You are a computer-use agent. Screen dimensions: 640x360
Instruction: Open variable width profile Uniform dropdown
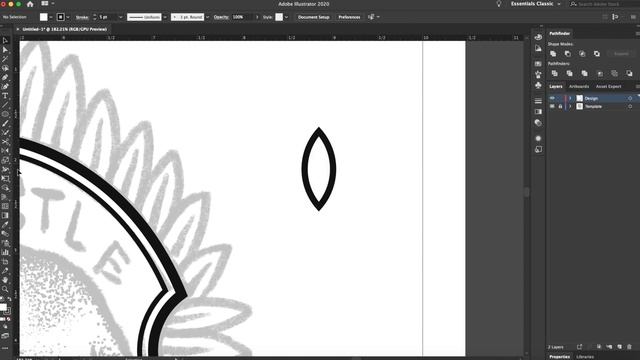click(165, 17)
